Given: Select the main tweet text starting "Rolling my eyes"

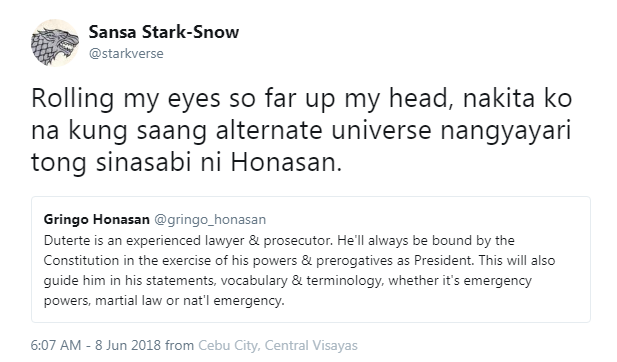Looking at the screenshot, I should pos(301,130).
